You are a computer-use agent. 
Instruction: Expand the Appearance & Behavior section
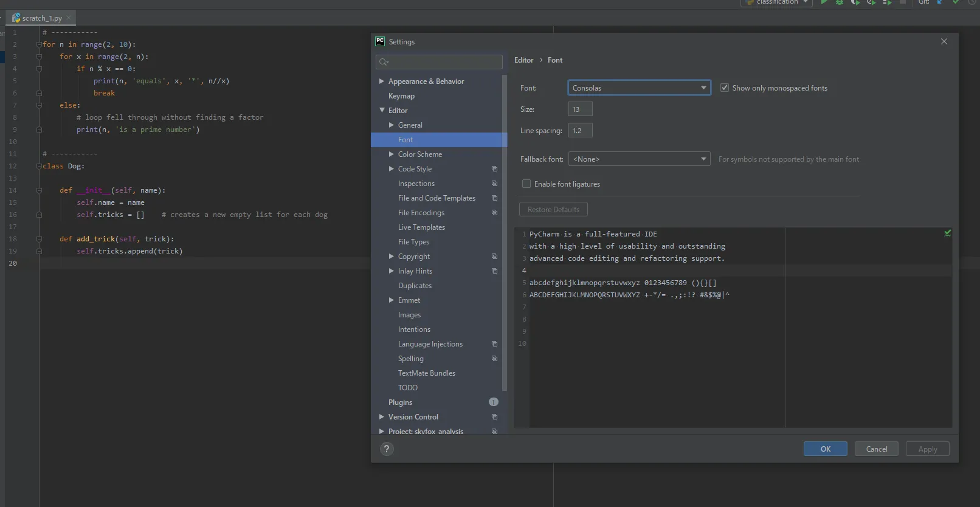point(382,81)
